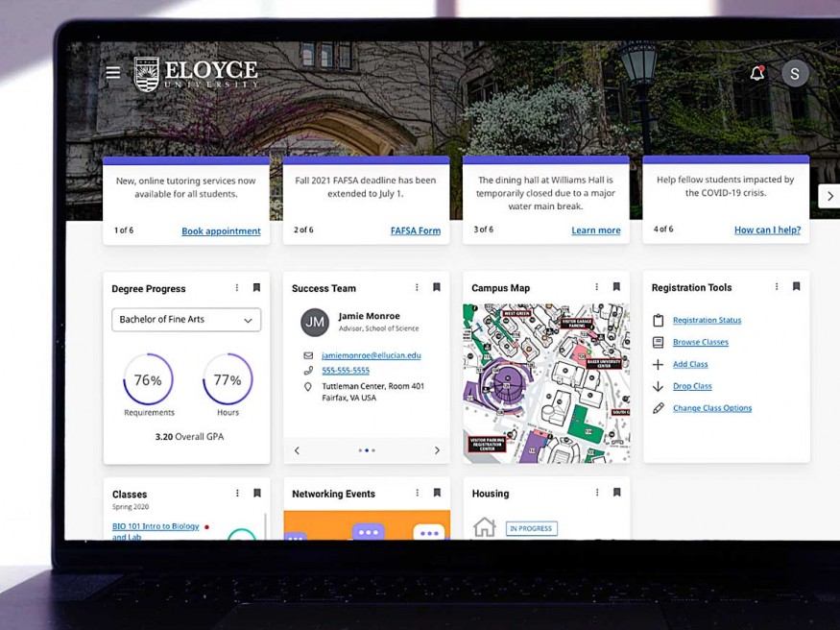Screen dimensions: 840x630
Task: Open Networking Events card options menu
Action: pos(417,494)
